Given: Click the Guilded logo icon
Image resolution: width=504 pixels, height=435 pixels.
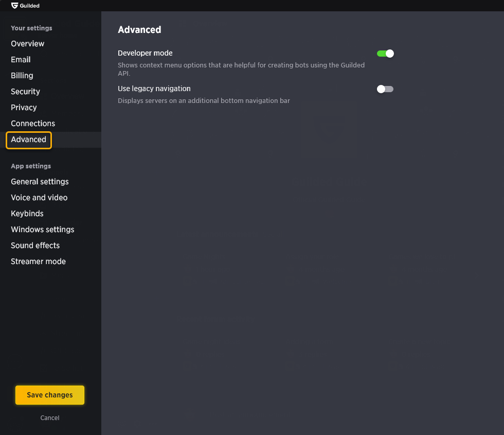Looking at the screenshot, I should tap(14, 6).
